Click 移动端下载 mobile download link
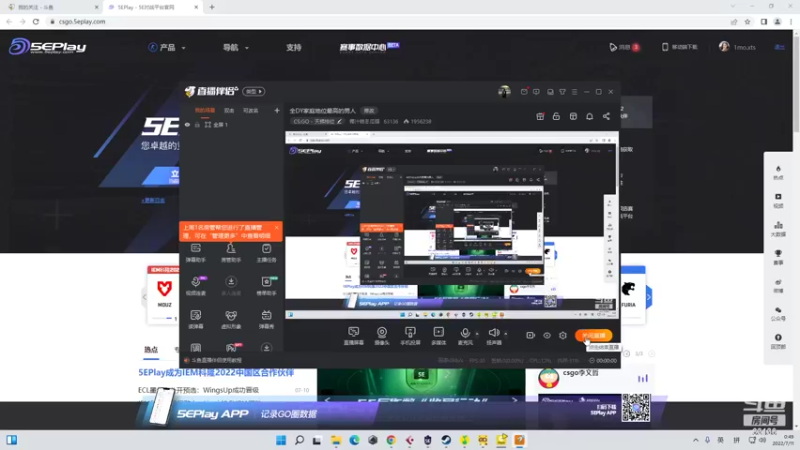The image size is (800, 450). point(680,47)
